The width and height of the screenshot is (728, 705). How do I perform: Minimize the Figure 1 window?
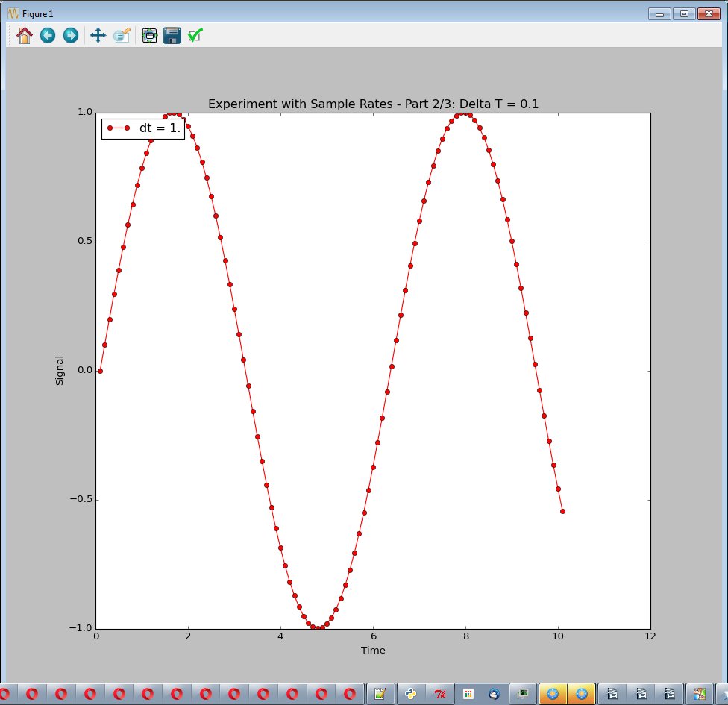coord(659,14)
